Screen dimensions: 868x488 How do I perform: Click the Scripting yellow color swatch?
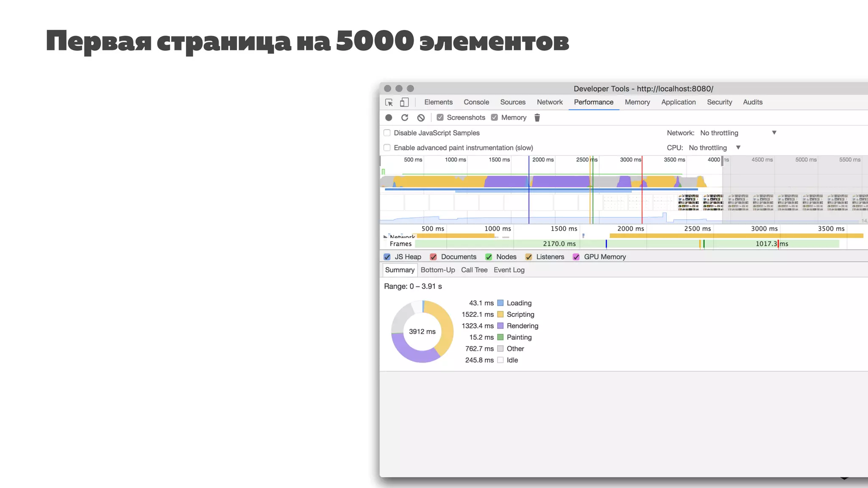pyautogui.click(x=501, y=314)
